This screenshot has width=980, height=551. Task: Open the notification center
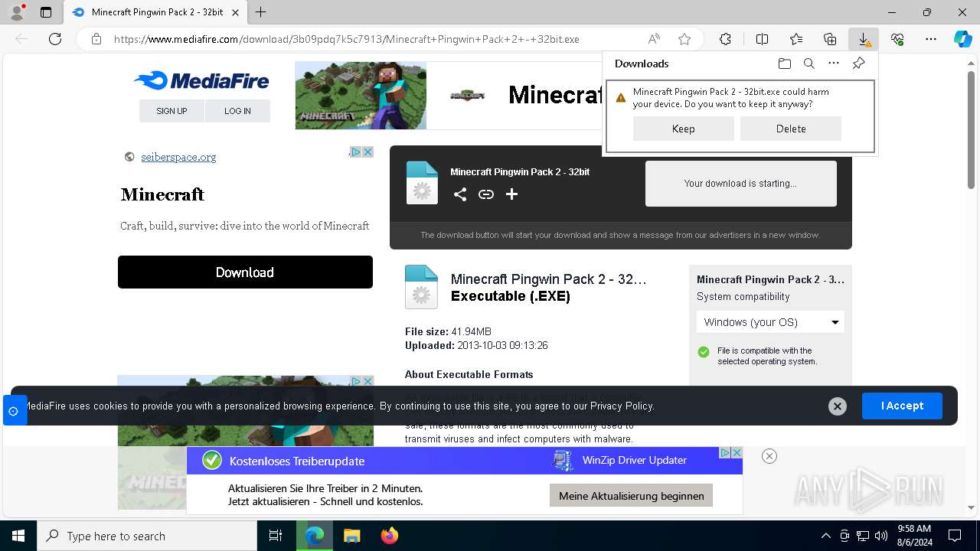[x=955, y=536]
